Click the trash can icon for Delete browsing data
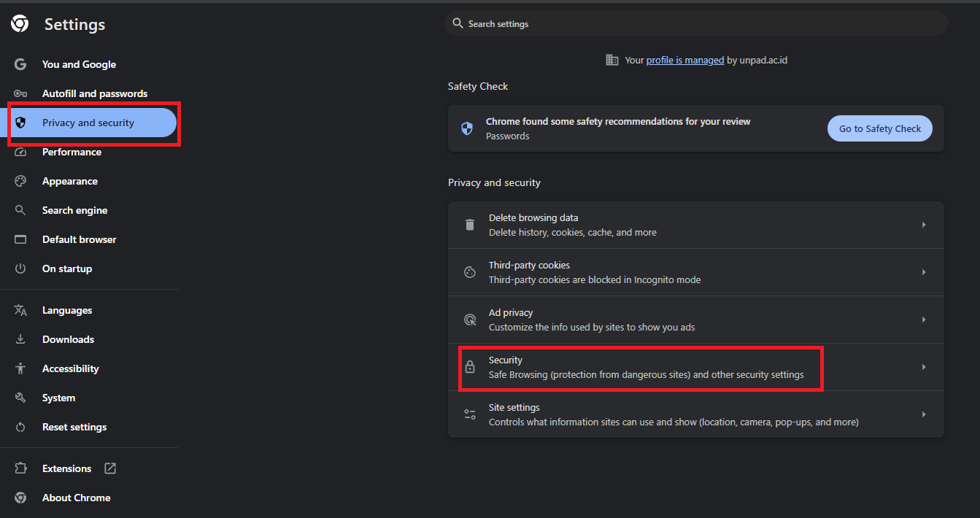The width and height of the screenshot is (980, 518). pyautogui.click(x=470, y=225)
